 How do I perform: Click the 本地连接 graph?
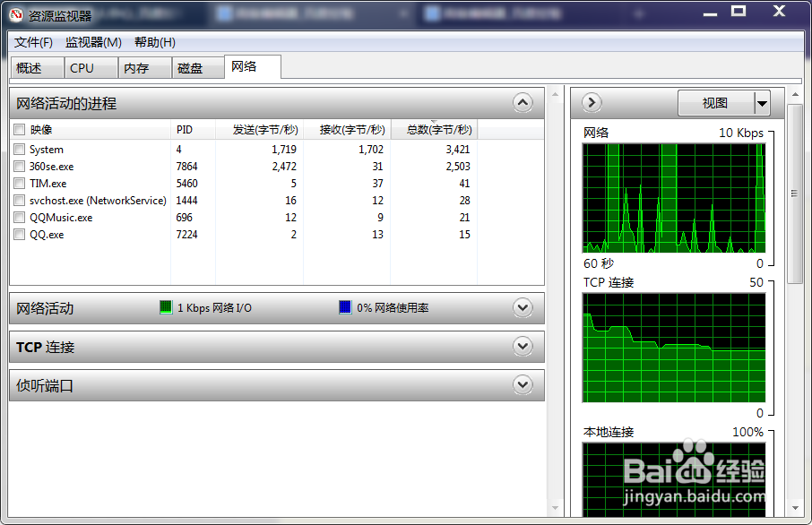click(674, 479)
